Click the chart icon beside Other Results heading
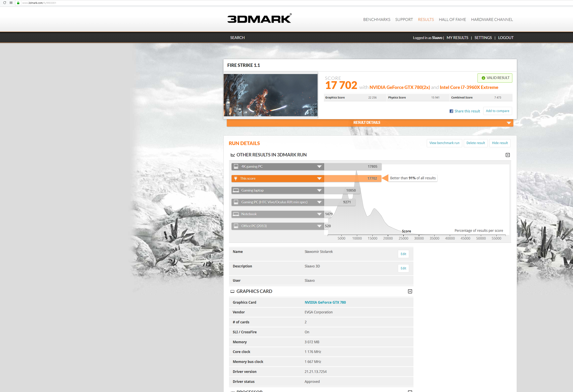The height and width of the screenshot is (392, 573). (x=233, y=155)
